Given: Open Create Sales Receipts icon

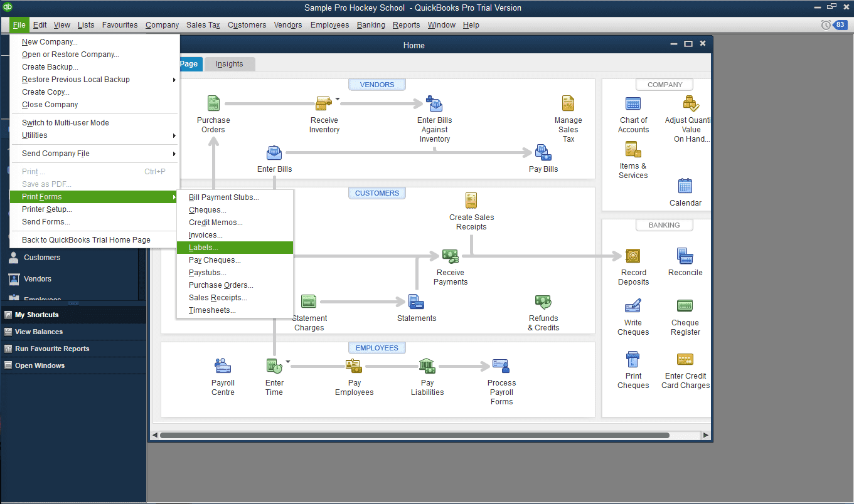Looking at the screenshot, I should [x=471, y=201].
